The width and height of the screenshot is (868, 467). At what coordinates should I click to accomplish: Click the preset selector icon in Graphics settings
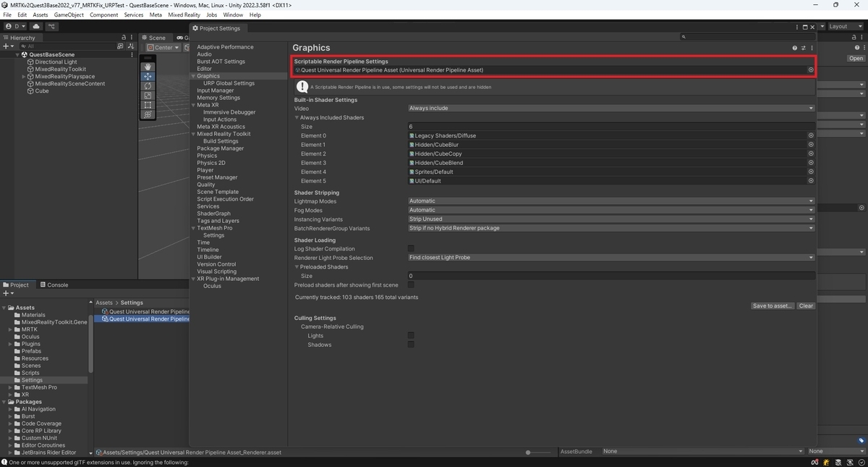(803, 48)
